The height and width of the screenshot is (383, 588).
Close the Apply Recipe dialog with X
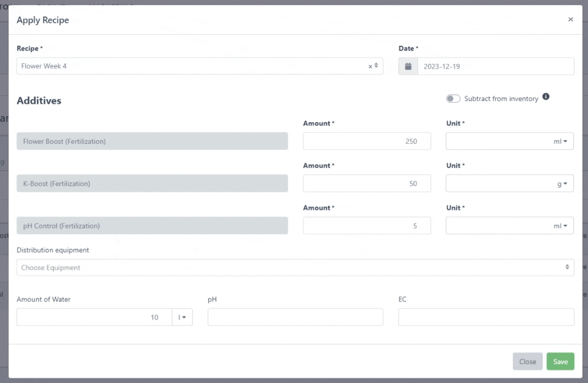click(570, 19)
